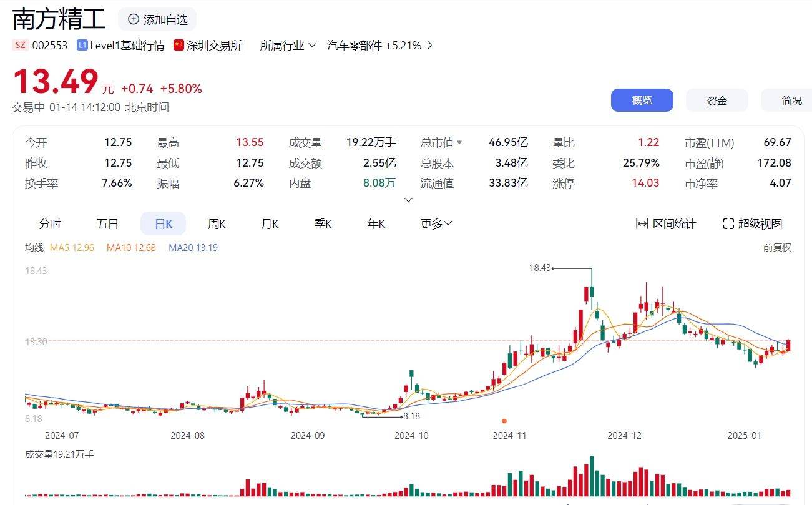This screenshot has height=505, width=812.
Task: Click the 13.30 price axis label
Action: [x=36, y=342]
